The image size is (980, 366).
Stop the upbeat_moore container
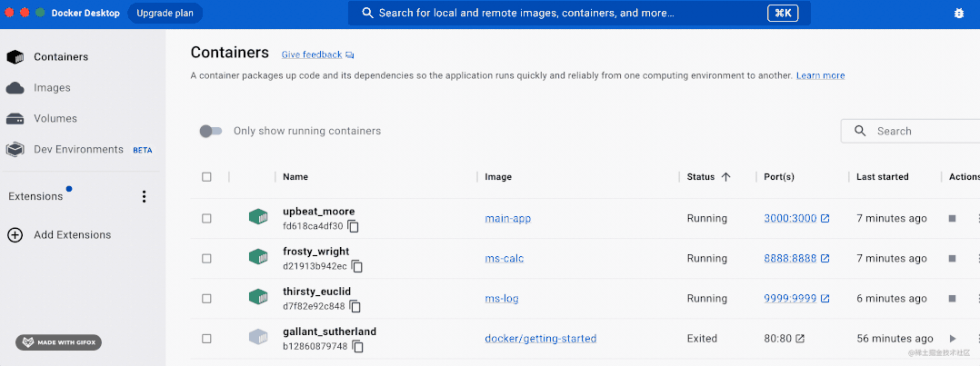tap(952, 219)
